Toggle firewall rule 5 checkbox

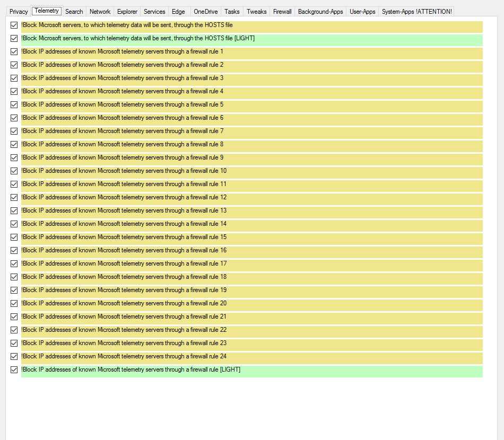(x=14, y=105)
